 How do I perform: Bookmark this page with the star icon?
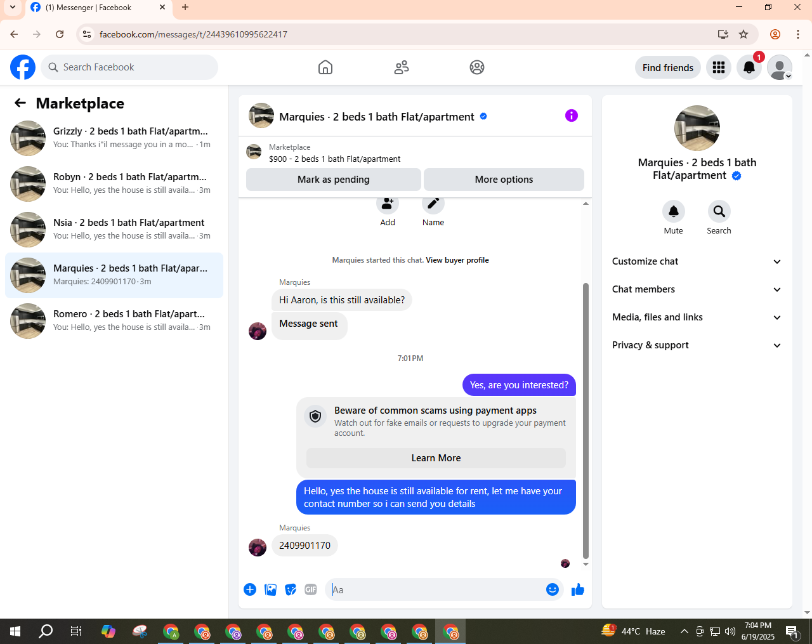pyautogui.click(x=743, y=34)
